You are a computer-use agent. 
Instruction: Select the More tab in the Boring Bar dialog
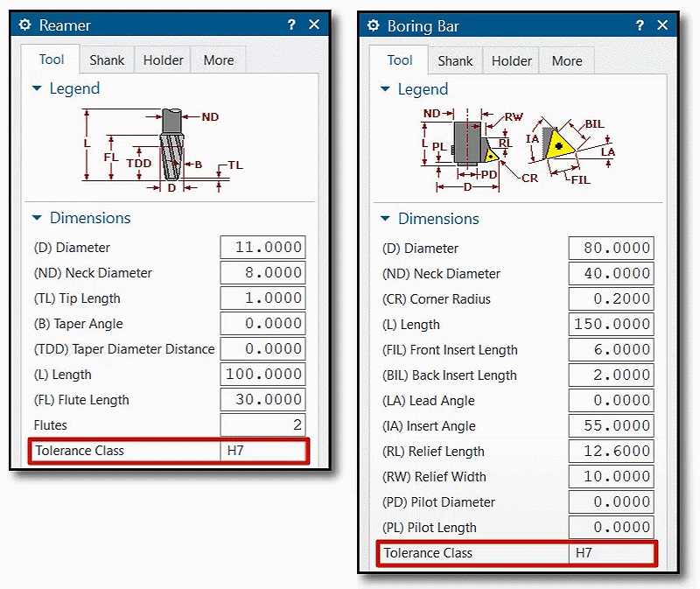tap(566, 60)
